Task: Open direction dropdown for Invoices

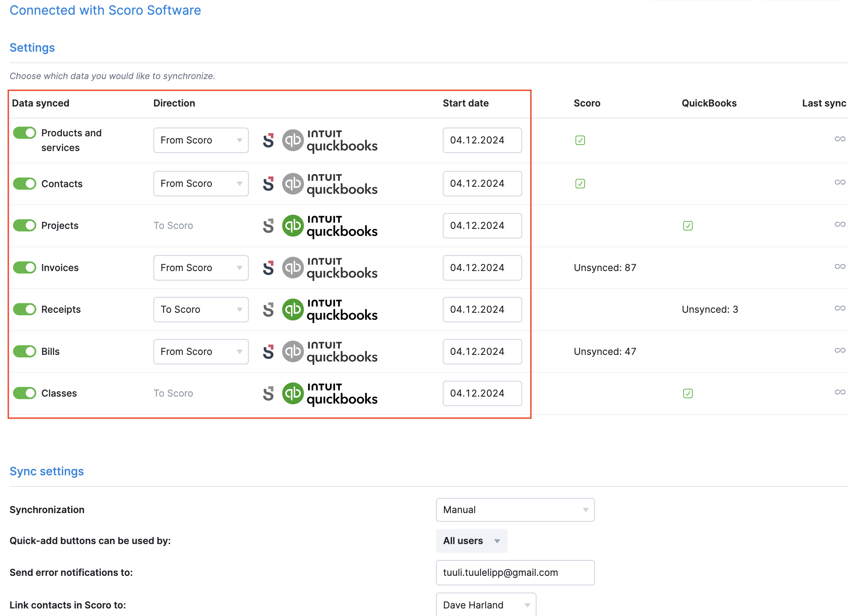Action: click(x=201, y=268)
